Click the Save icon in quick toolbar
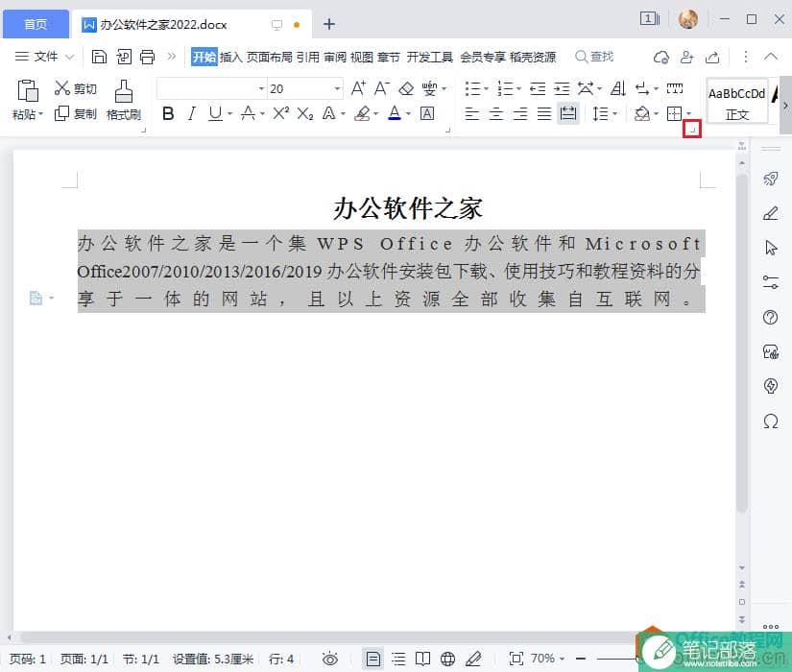The height and width of the screenshot is (672, 792). coord(99,57)
